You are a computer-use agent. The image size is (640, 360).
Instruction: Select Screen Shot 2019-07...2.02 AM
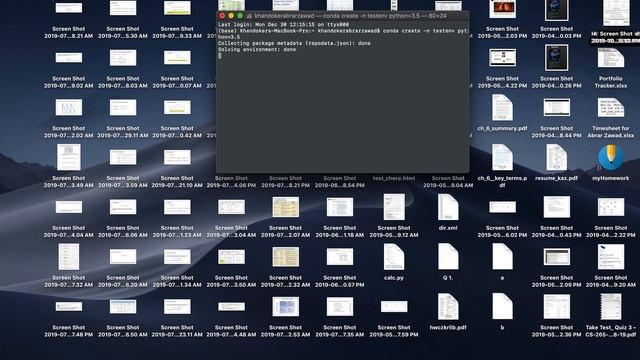[x=69, y=108]
